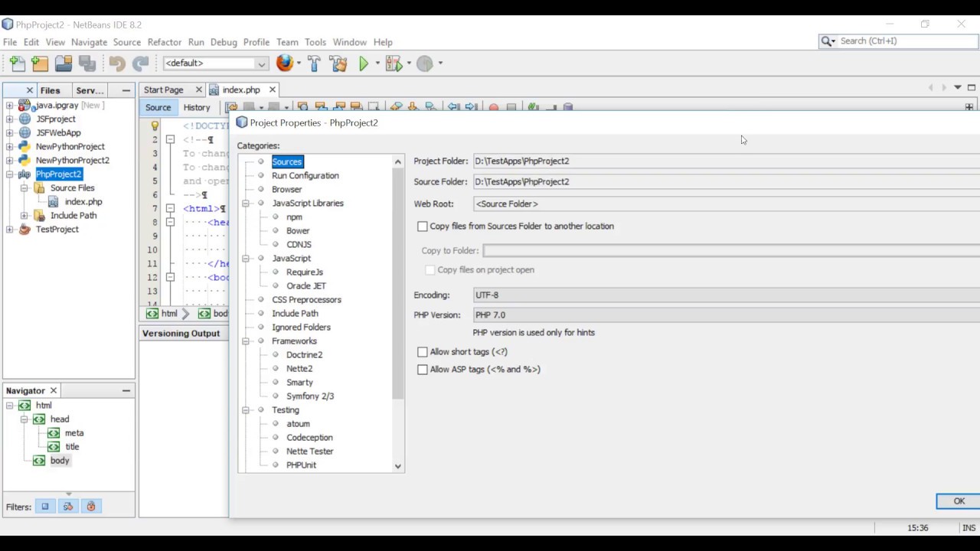The width and height of the screenshot is (980, 551).
Task: Click the categories list vertical scrollbar thumb
Action: tap(397, 283)
